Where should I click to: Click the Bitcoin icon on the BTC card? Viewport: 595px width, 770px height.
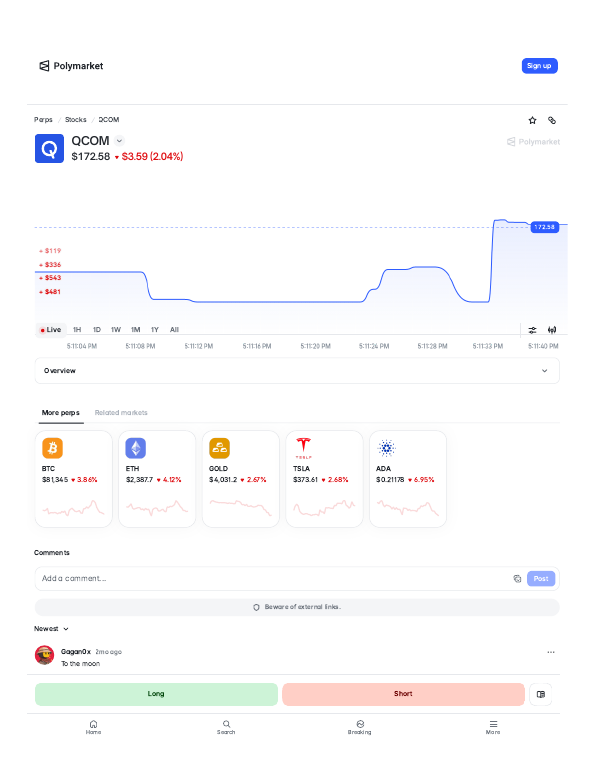53,448
